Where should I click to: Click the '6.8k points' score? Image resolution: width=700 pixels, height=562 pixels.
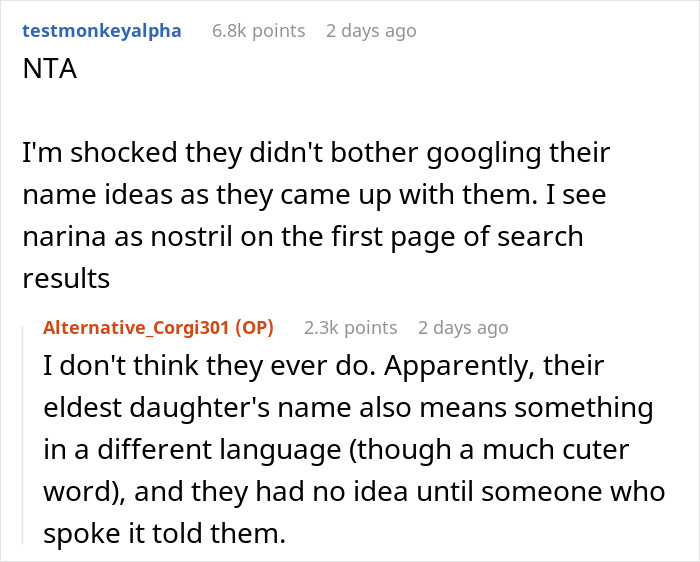[x=258, y=31]
